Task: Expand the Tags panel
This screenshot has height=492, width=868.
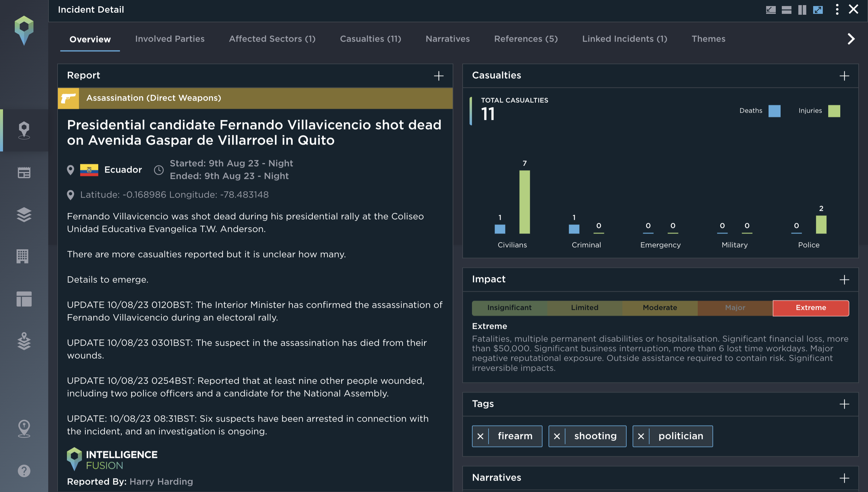Action: (x=844, y=404)
